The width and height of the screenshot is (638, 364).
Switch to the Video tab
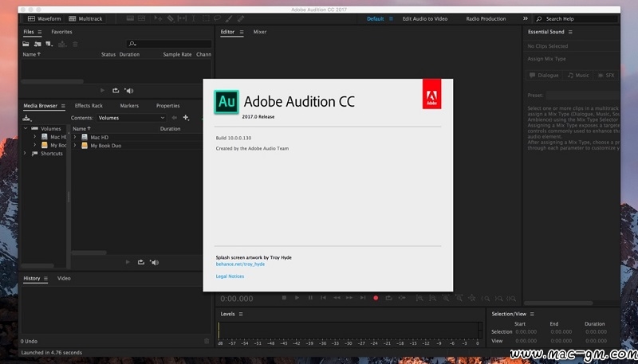point(64,278)
